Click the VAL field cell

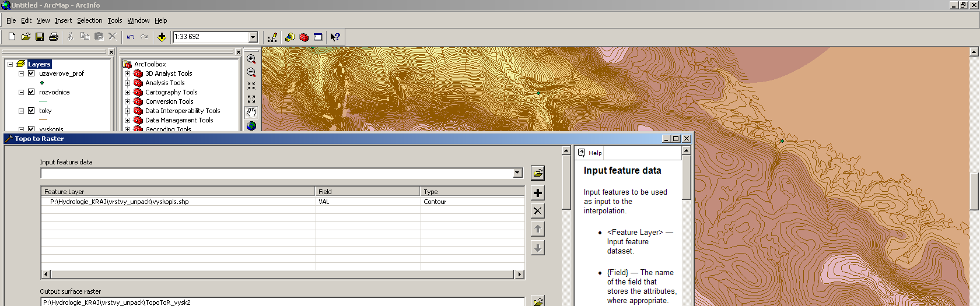click(368, 202)
